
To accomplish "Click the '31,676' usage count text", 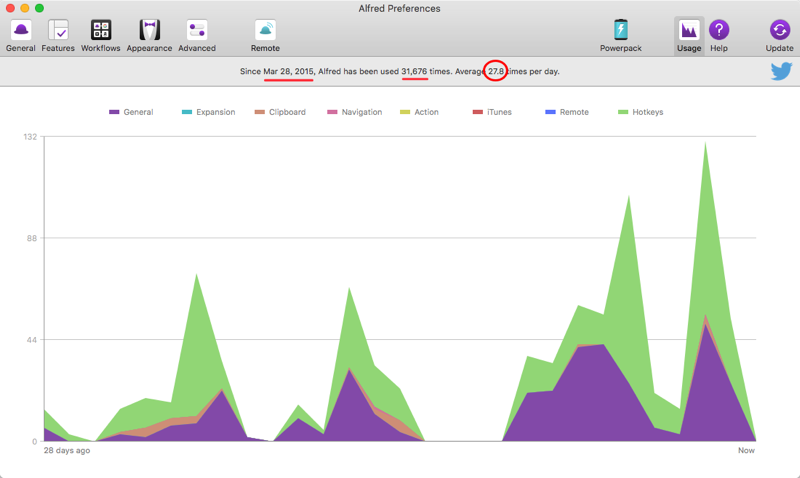I will coord(414,71).
